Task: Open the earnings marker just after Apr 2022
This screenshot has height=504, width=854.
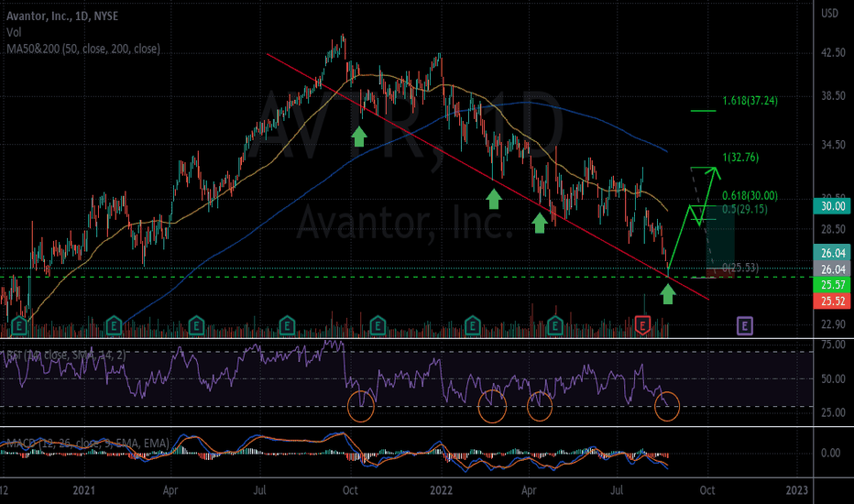Action: (x=555, y=325)
